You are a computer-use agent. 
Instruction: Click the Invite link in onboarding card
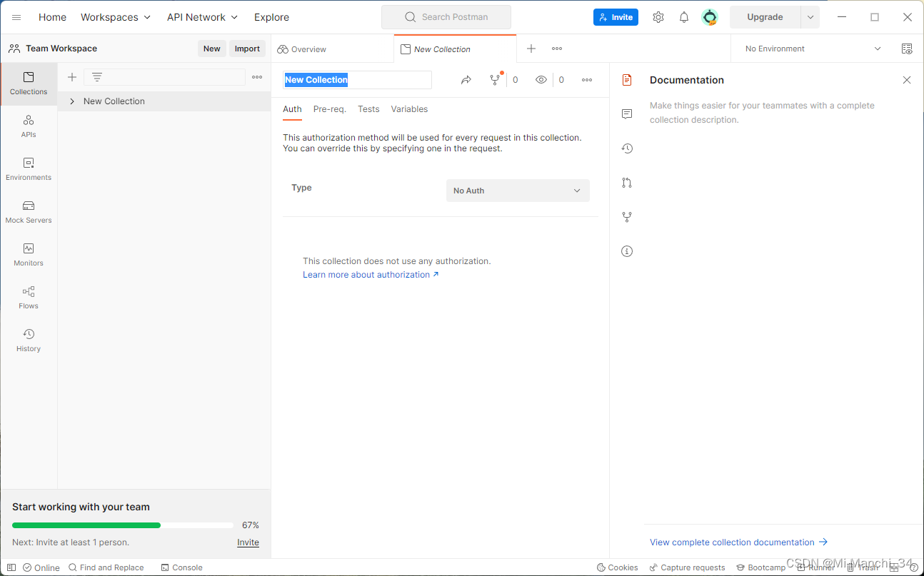pos(248,542)
